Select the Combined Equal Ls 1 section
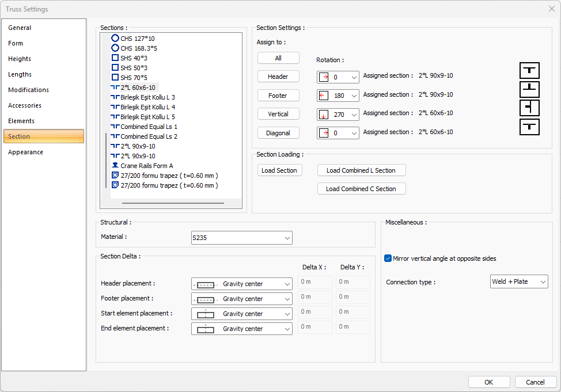This screenshot has width=561, height=392. click(x=149, y=127)
